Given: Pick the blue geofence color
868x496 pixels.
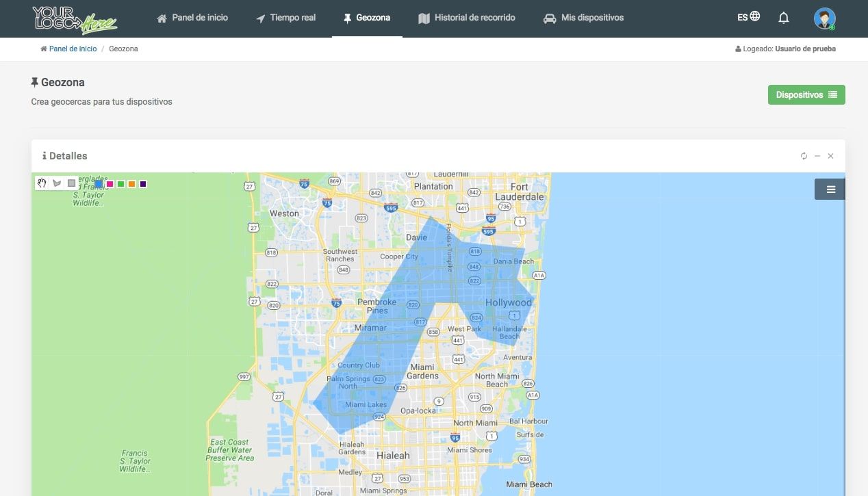Looking at the screenshot, I should tap(99, 184).
